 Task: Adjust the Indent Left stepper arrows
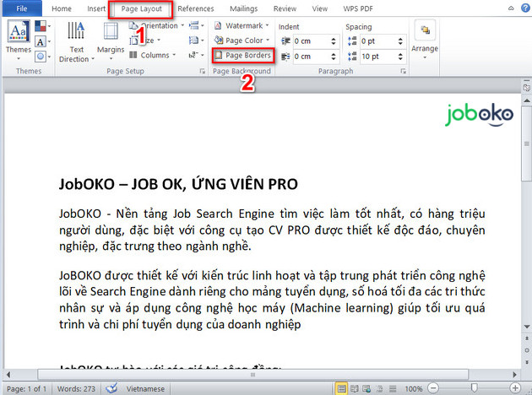pos(334,41)
